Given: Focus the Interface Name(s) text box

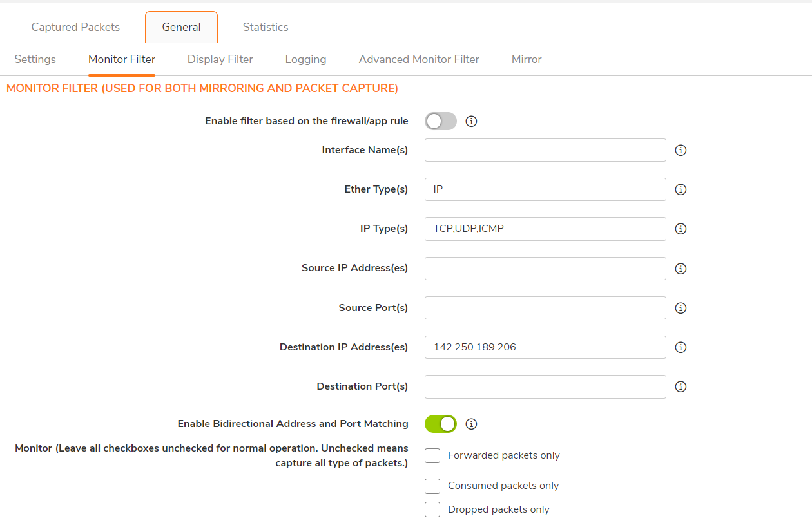Looking at the screenshot, I should click(x=545, y=150).
